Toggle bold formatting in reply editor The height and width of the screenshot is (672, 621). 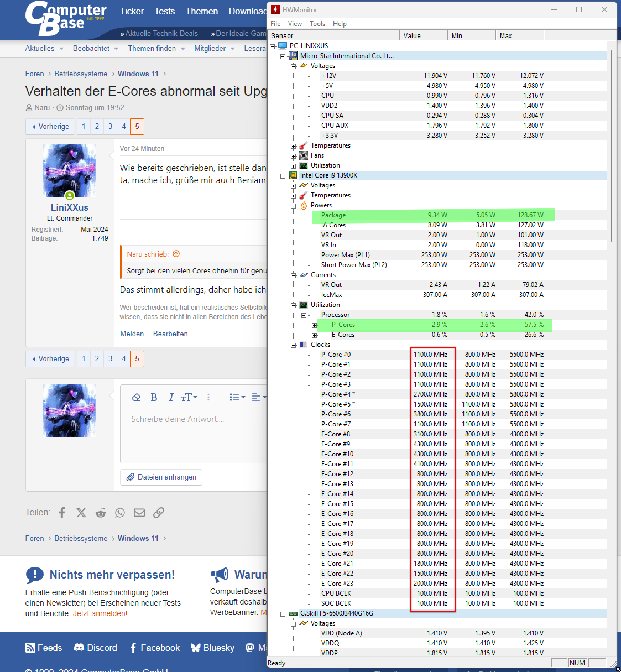154,397
